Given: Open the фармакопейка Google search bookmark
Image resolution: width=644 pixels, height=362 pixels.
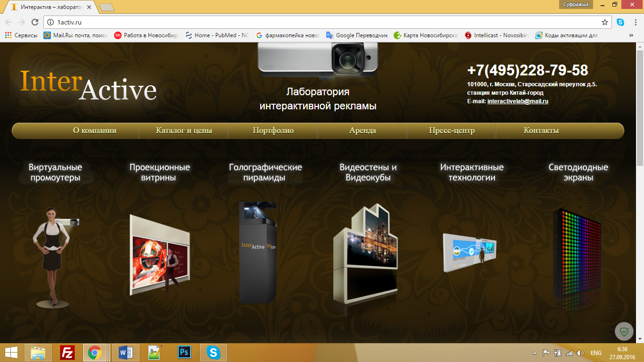Looking at the screenshot, I should [288, 35].
